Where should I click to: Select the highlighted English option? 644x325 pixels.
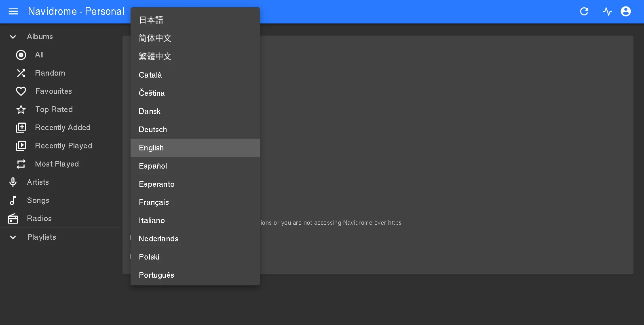coord(195,148)
